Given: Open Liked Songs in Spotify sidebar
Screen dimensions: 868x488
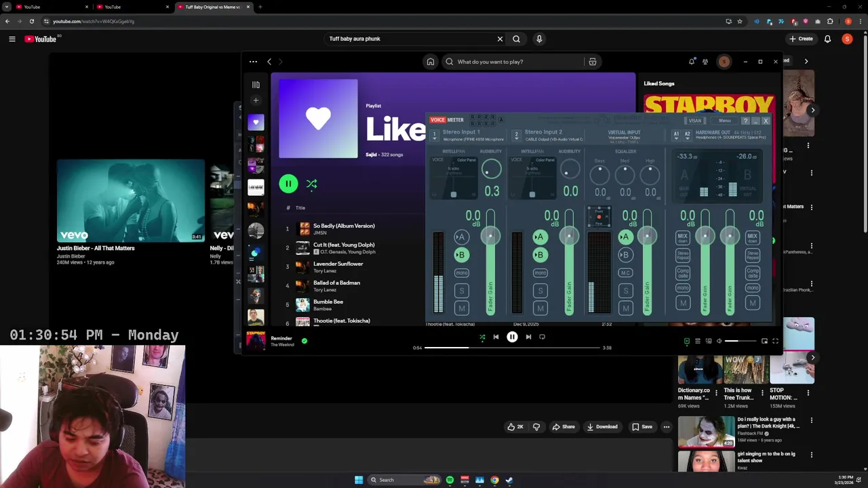Looking at the screenshot, I should pyautogui.click(x=256, y=123).
